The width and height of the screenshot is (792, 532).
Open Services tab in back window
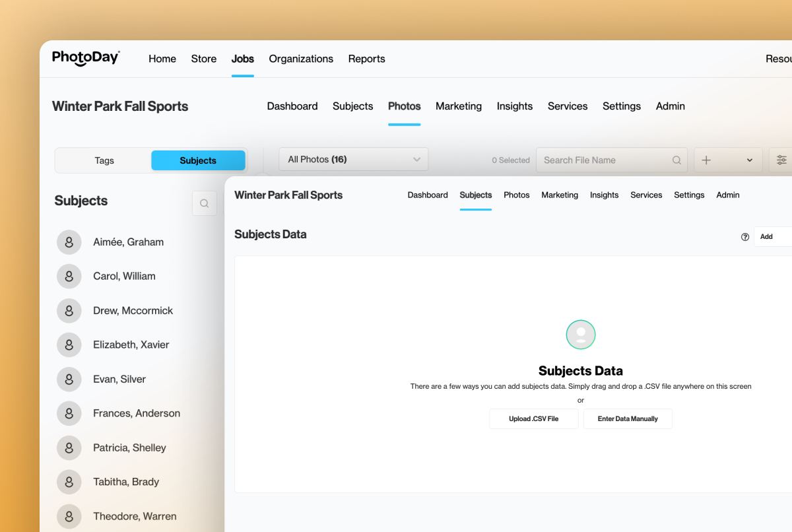[568, 106]
